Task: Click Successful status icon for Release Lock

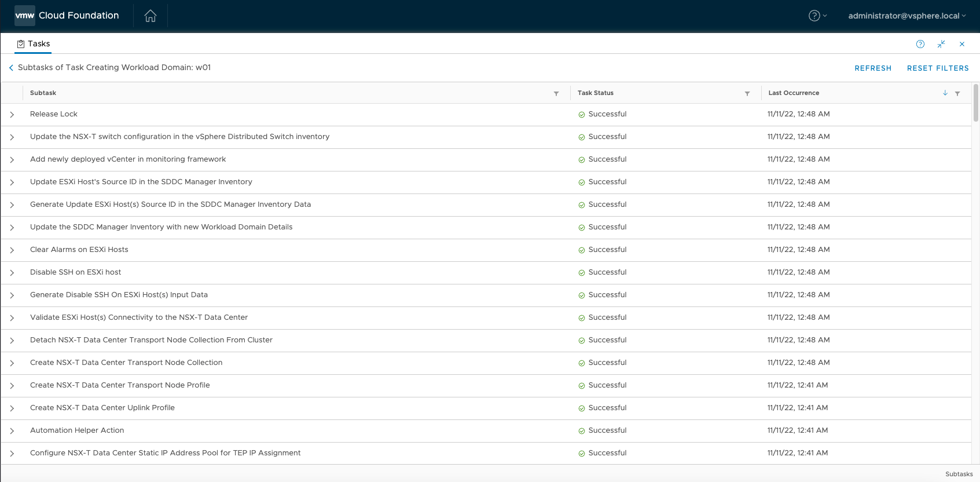Action: pyautogui.click(x=582, y=115)
